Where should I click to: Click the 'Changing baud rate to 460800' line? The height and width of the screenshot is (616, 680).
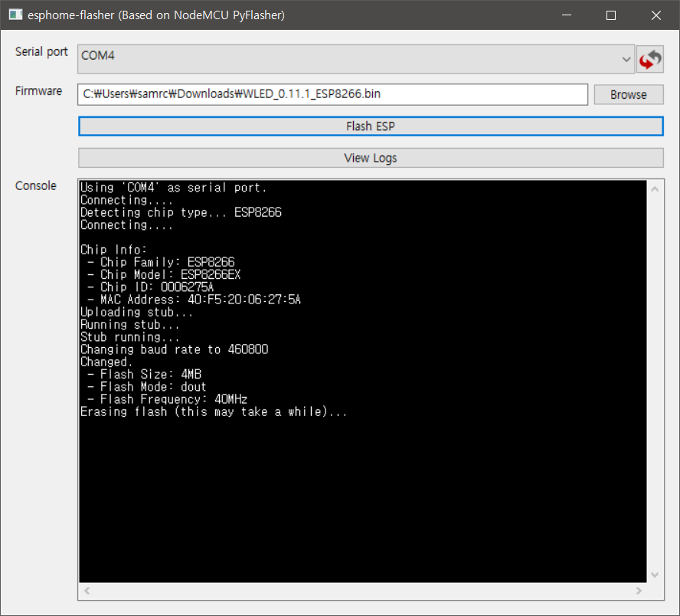[175, 349]
